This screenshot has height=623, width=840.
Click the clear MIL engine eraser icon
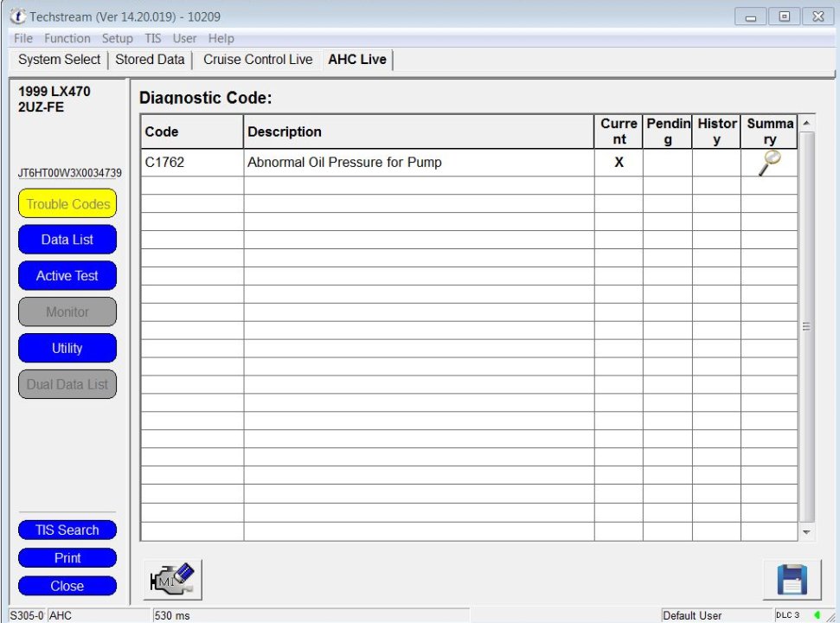click(x=172, y=580)
